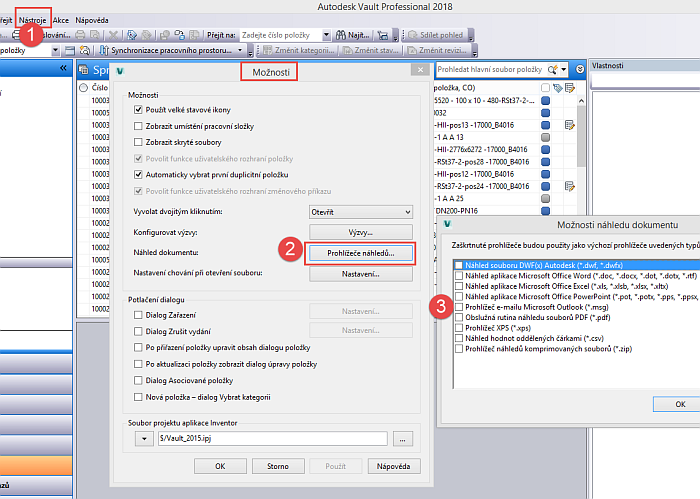Check Náhled souboru DWF(x) Autodesk viewer
The height and width of the screenshot is (499, 700).
pyautogui.click(x=459, y=265)
